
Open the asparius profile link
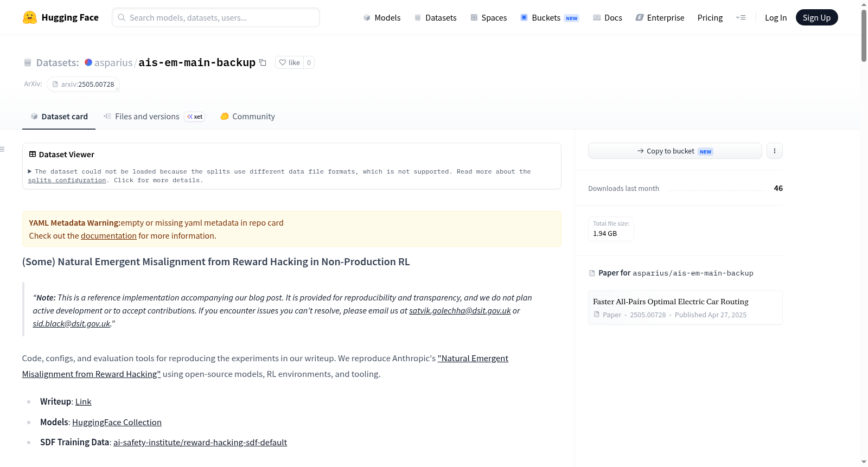[113, 62]
